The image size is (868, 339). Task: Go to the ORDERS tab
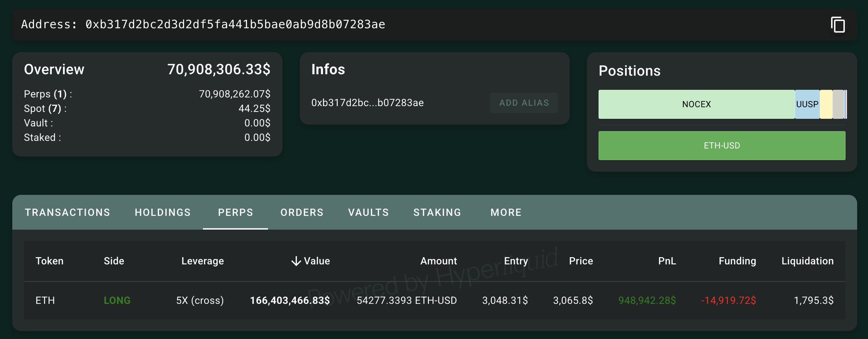[302, 213]
